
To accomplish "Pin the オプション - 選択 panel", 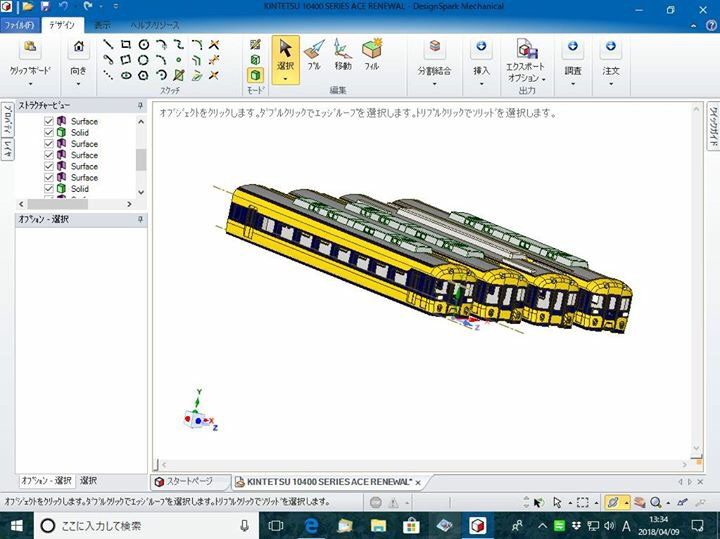I will coord(141,220).
